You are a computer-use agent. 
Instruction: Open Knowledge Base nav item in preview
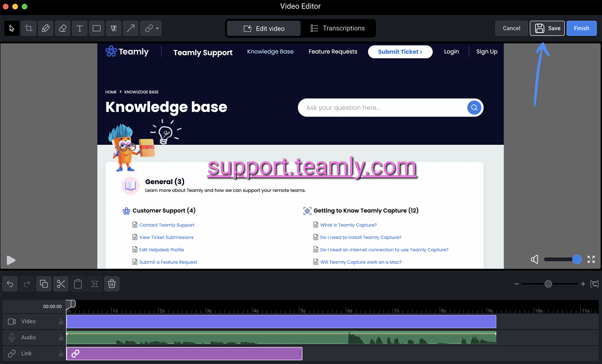click(270, 51)
